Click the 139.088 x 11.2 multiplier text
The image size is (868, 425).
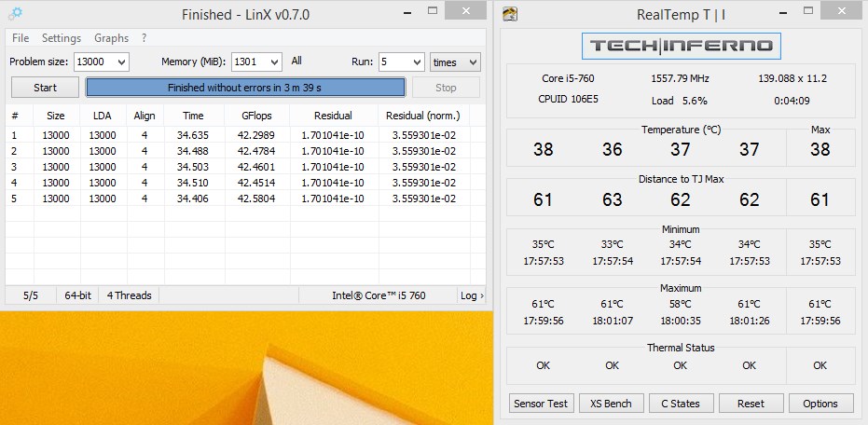(x=792, y=78)
